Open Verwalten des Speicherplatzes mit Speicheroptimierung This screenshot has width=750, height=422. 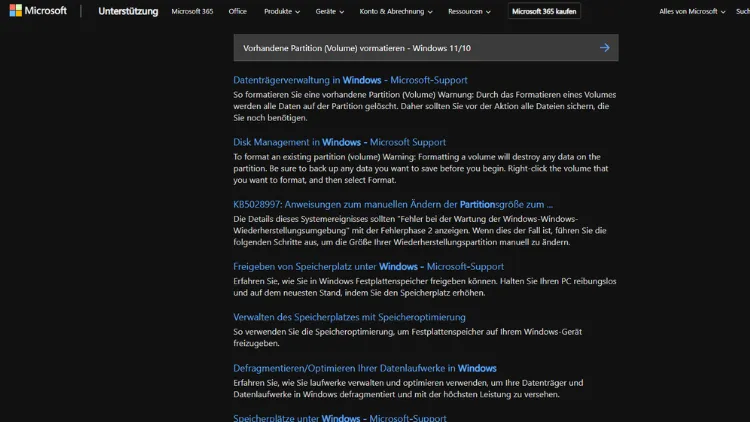tap(350, 317)
